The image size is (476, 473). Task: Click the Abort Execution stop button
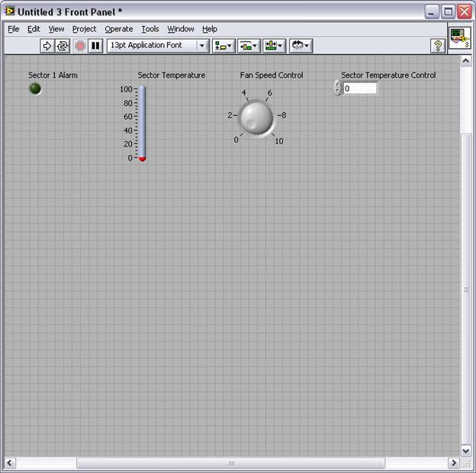(80, 46)
